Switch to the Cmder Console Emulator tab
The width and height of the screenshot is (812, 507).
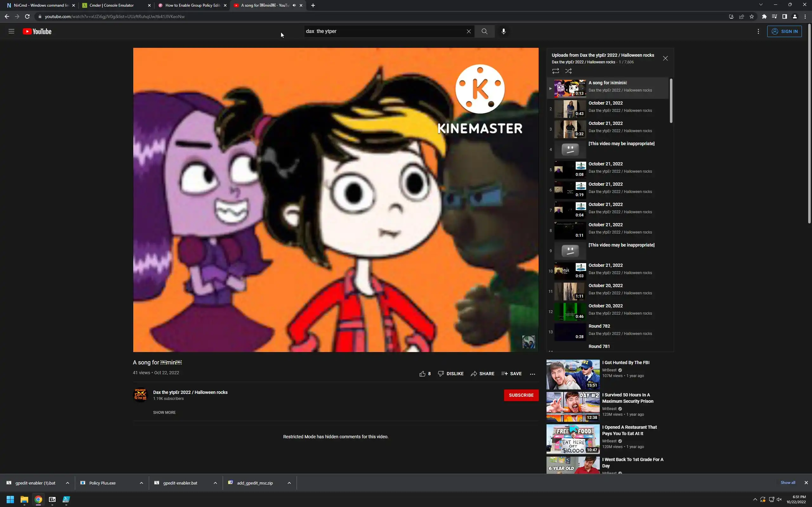click(111, 5)
